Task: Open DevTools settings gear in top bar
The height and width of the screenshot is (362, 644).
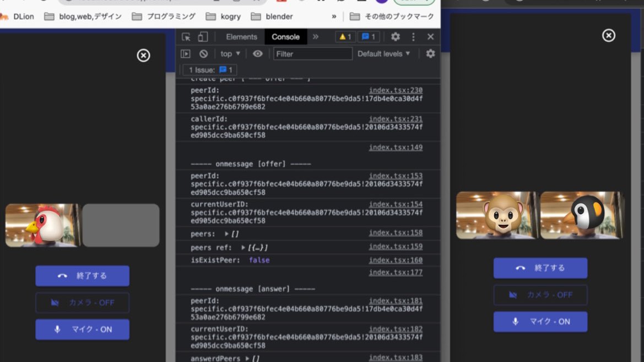Action: (395, 37)
